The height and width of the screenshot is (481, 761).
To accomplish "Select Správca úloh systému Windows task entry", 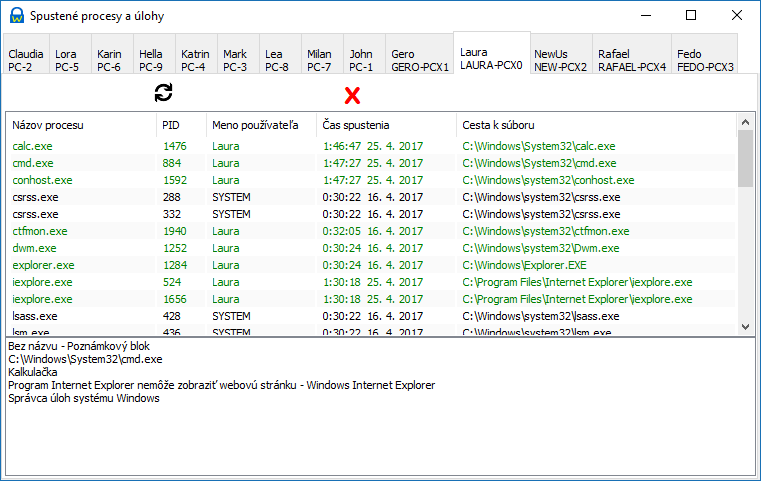I will pyautogui.click(x=83, y=398).
